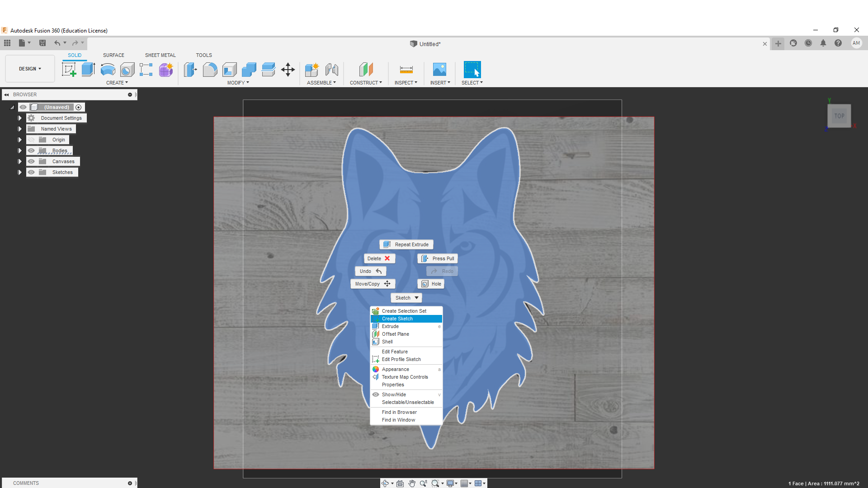868x488 pixels.
Task: Select the Revolve tool icon
Action: coord(108,70)
